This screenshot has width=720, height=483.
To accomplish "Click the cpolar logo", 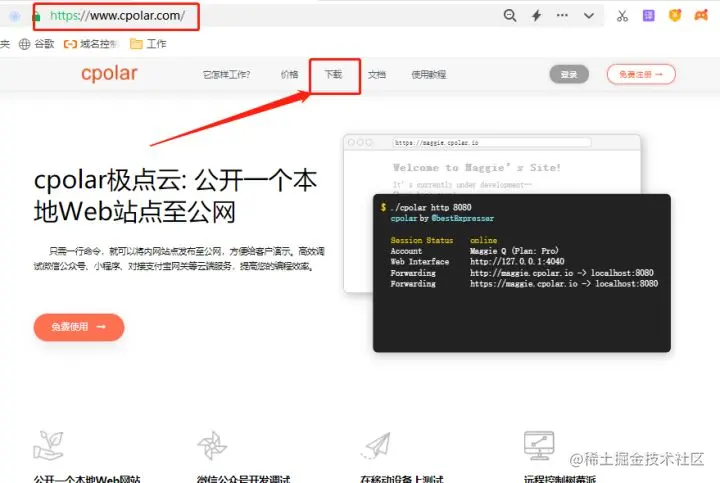I will click(109, 73).
